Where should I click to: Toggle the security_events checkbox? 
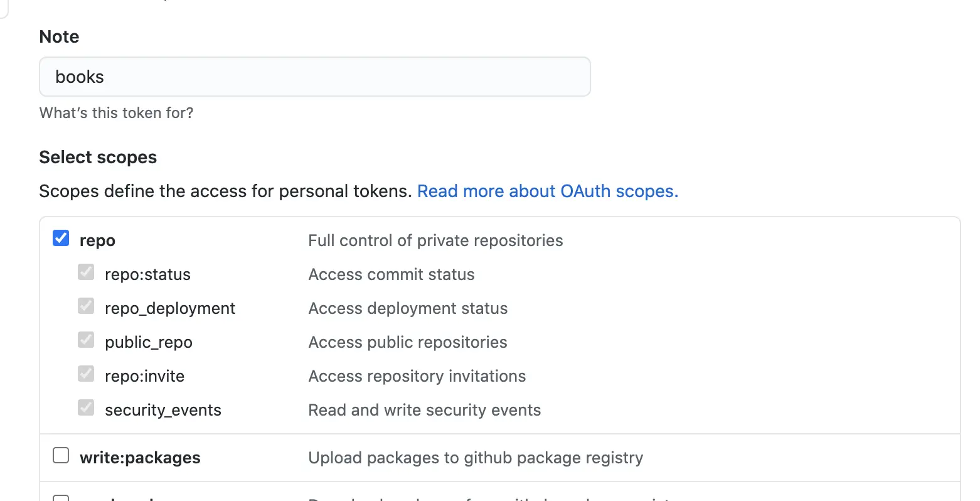tap(86, 408)
